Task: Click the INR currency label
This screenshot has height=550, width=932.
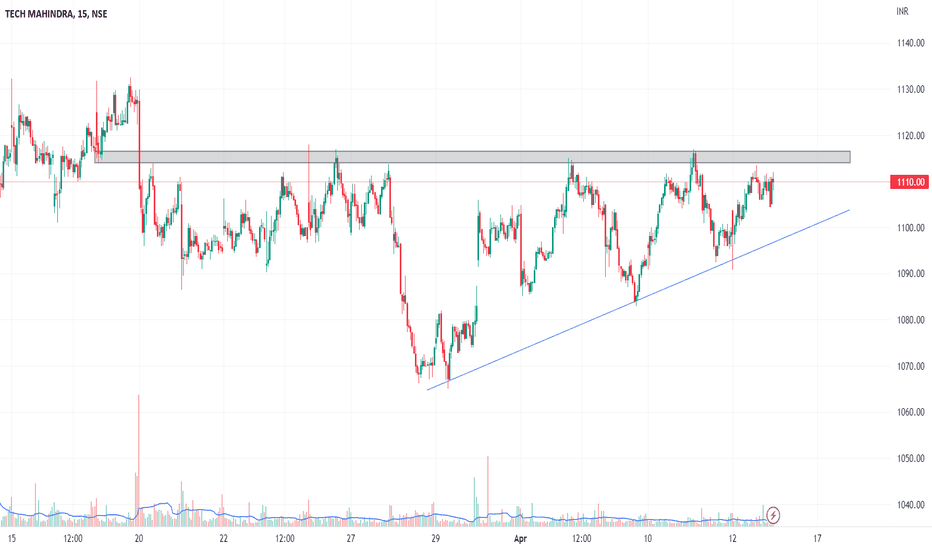Action: (x=902, y=11)
